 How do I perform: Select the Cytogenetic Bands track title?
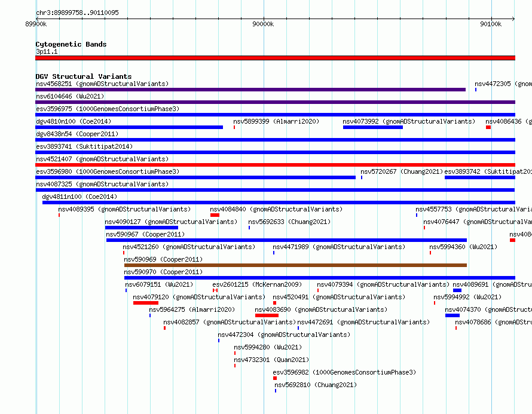[x=71, y=44]
